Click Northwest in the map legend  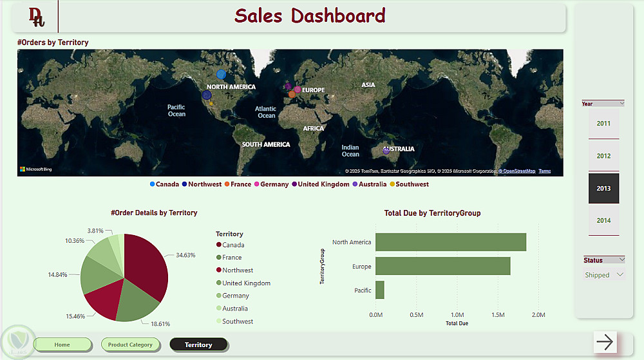tap(202, 184)
